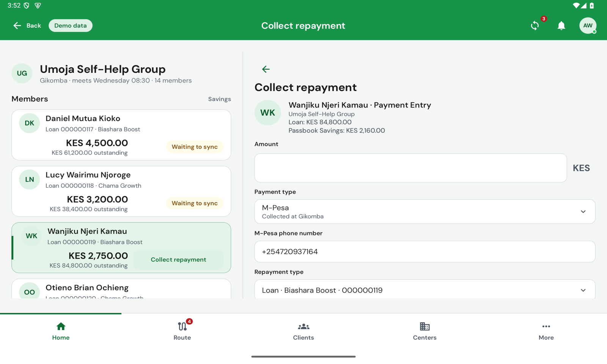Edit the M-Pesa phone number field
This screenshot has height=364, width=607.
(425, 252)
